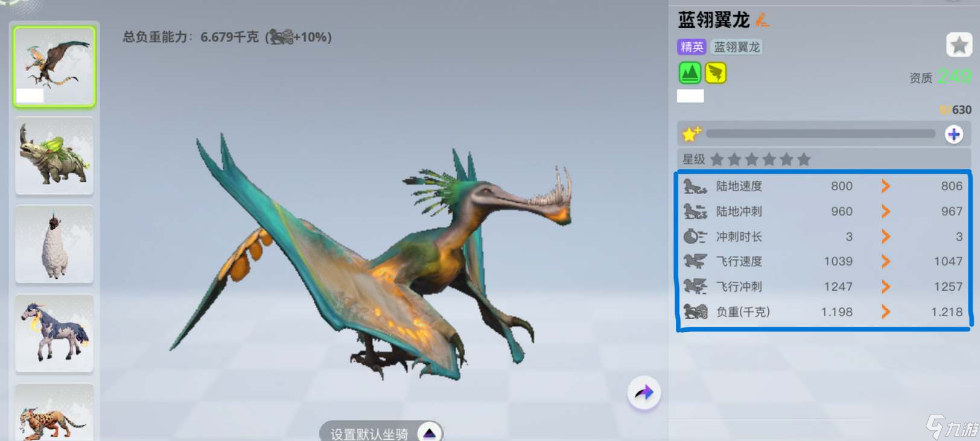Click the purple 精英 tag
980x441 pixels.
point(692,47)
